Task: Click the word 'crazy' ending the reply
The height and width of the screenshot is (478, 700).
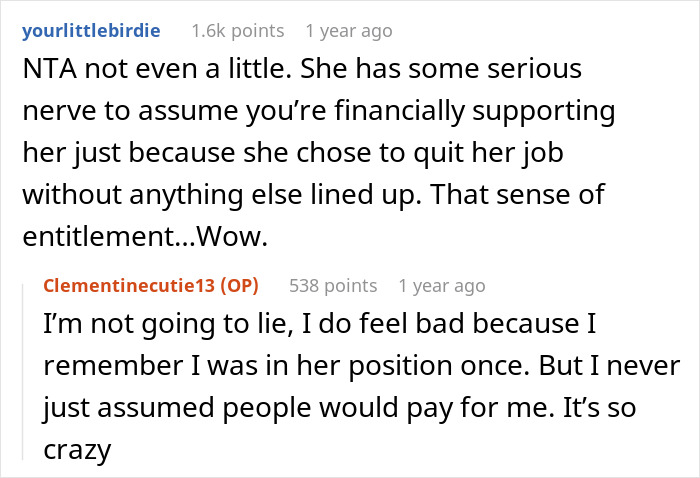Action: 77,451
